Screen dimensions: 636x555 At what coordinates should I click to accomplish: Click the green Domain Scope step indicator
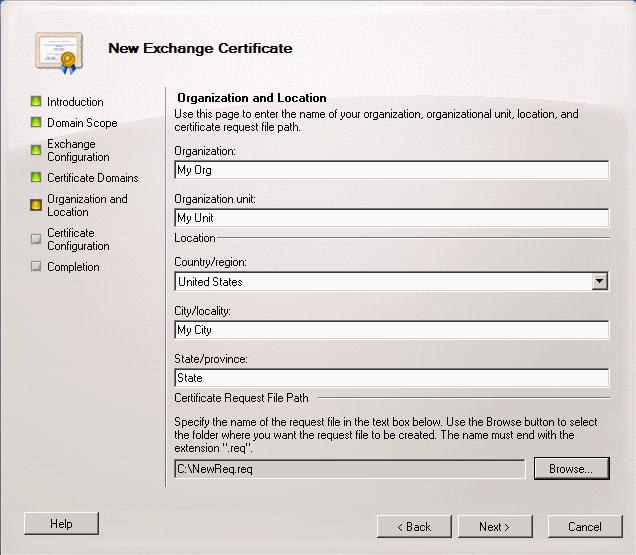click(36, 123)
